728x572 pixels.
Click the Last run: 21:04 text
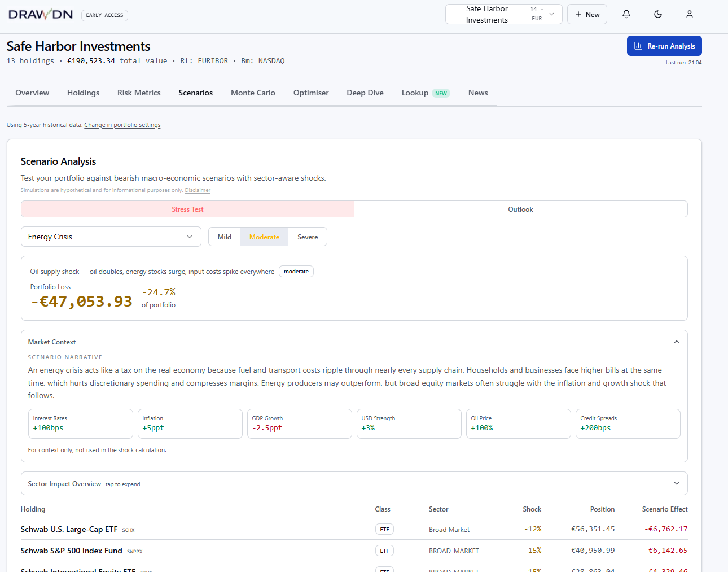[x=684, y=63]
